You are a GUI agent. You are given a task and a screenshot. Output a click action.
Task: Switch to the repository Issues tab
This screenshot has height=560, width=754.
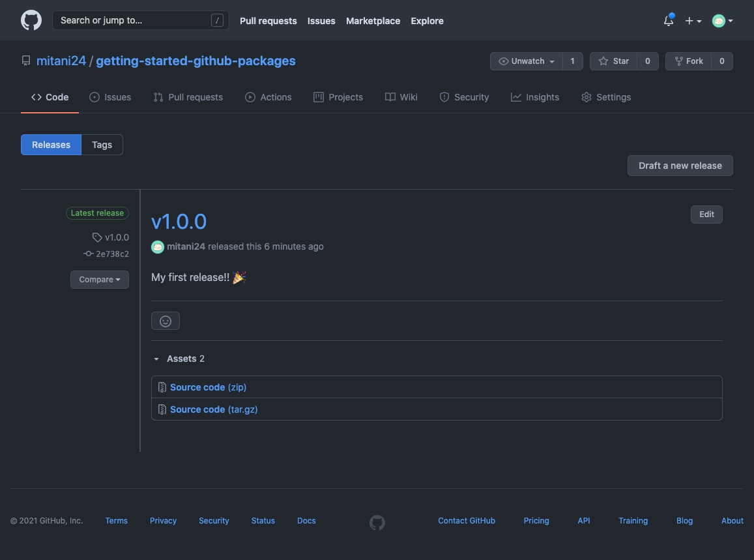110,97
